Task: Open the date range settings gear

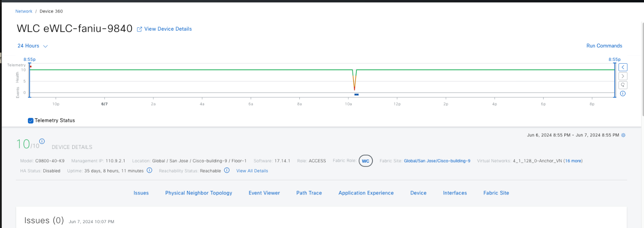Action: [623, 135]
